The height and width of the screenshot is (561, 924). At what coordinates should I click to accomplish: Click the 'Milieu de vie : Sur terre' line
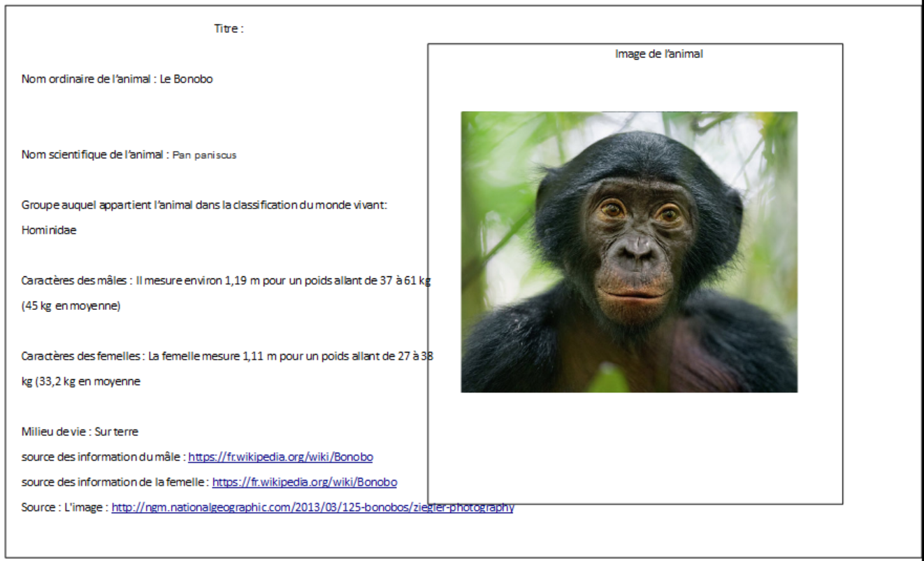point(80,432)
